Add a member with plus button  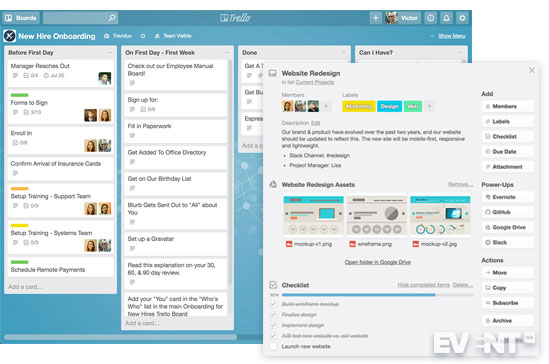coord(326,106)
